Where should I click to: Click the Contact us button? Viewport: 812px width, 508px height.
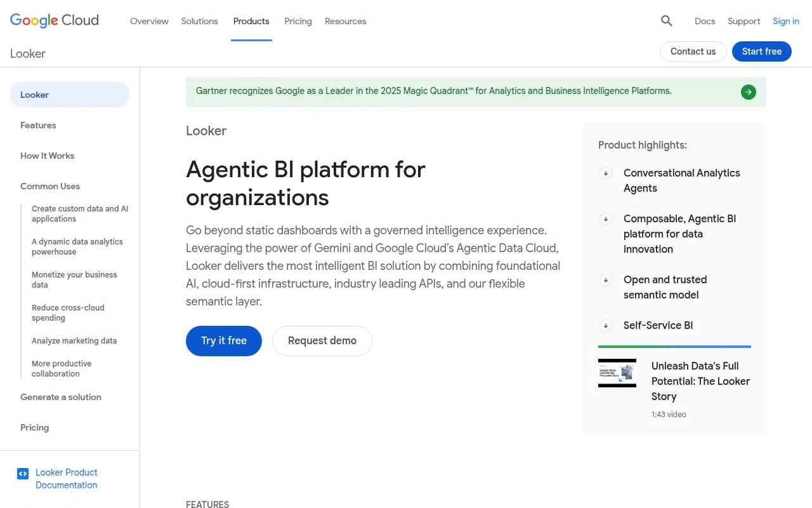tap(693, 51)
